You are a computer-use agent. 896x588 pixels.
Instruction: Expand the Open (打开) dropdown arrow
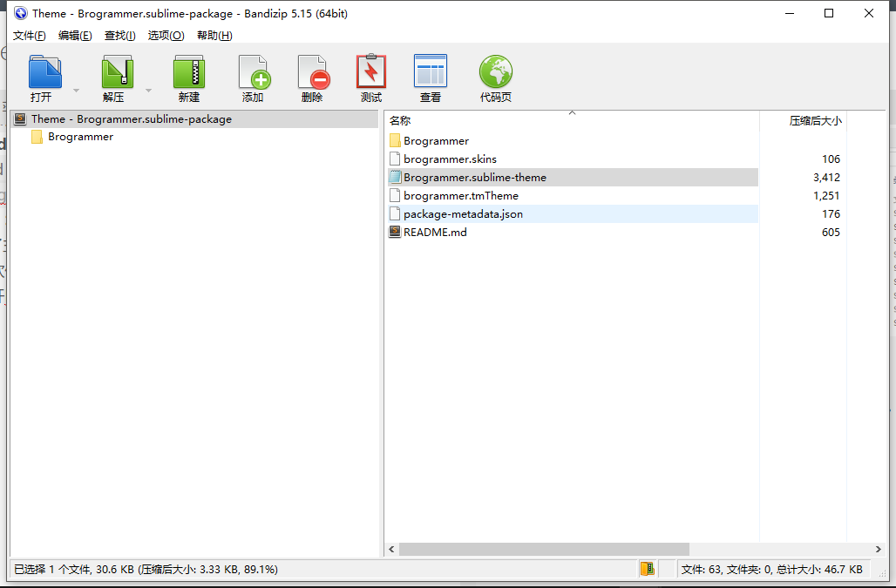(76, 91)
